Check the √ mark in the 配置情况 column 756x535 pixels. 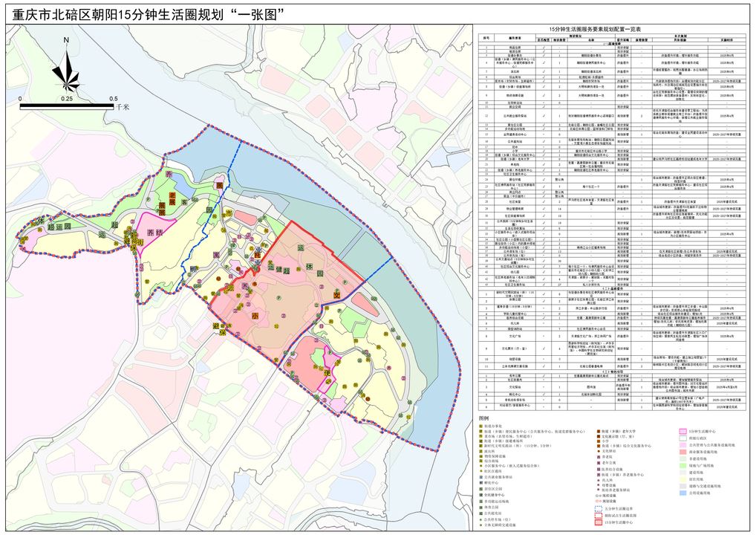tap(543, 47)
